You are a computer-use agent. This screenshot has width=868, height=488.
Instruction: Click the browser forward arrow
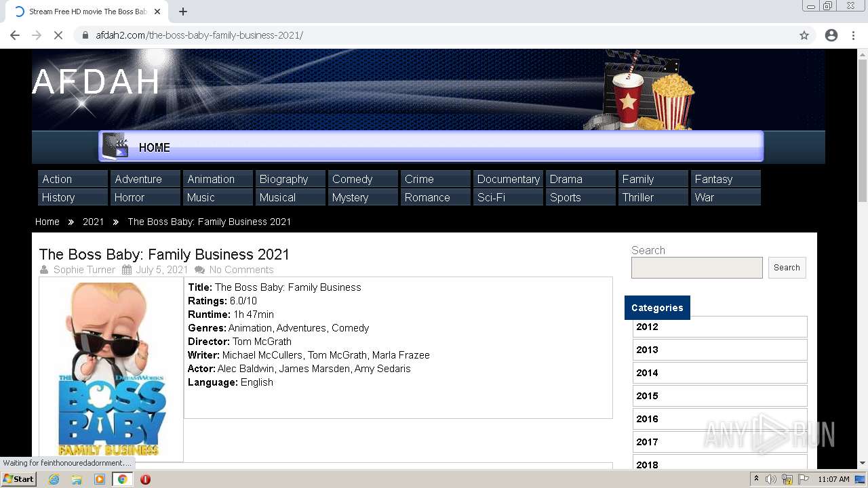click(37, 35)
